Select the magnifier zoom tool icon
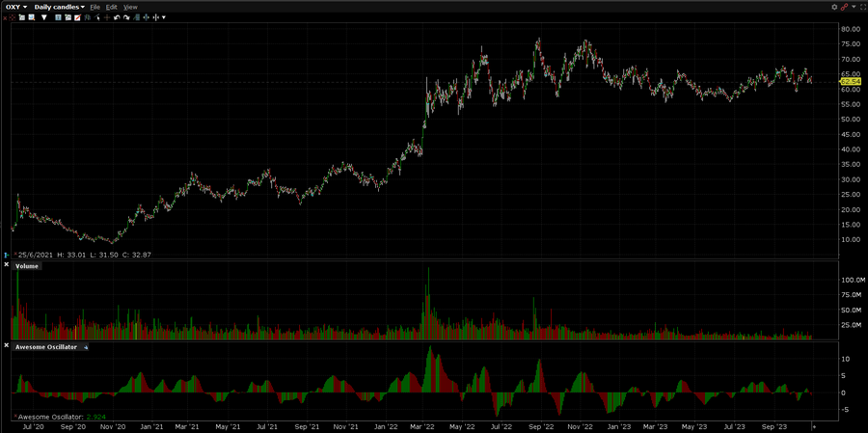 coord(32,17)
